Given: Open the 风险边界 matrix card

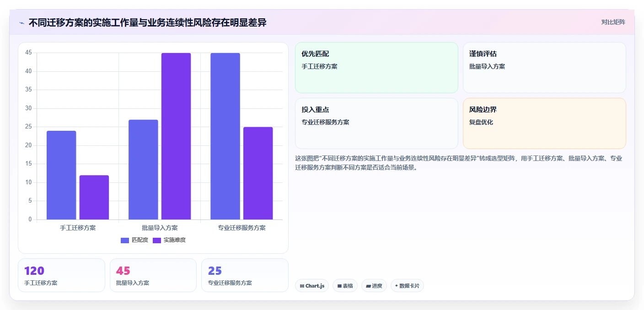Looking at the screenshot, I should coord(544,123).
